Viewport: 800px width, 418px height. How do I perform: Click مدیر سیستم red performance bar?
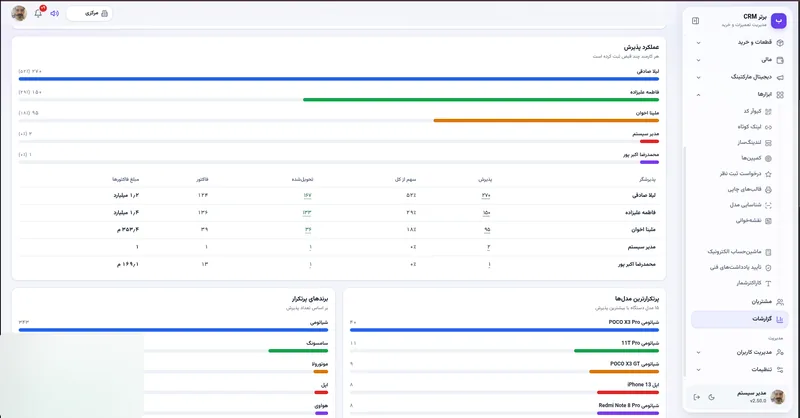pyautogui.click(x=649, y=141)
